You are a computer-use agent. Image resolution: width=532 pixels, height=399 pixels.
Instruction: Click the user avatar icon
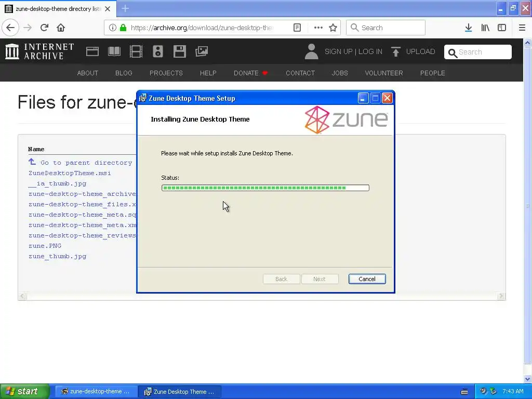pyautogui.click(x=312, y=51)
